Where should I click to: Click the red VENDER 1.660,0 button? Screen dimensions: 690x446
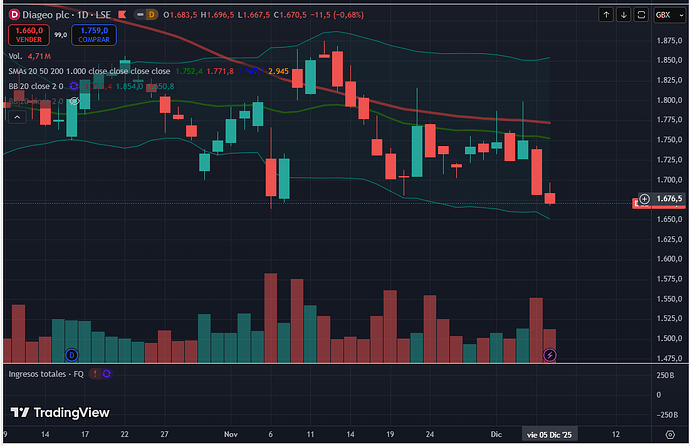pos(27,34)
